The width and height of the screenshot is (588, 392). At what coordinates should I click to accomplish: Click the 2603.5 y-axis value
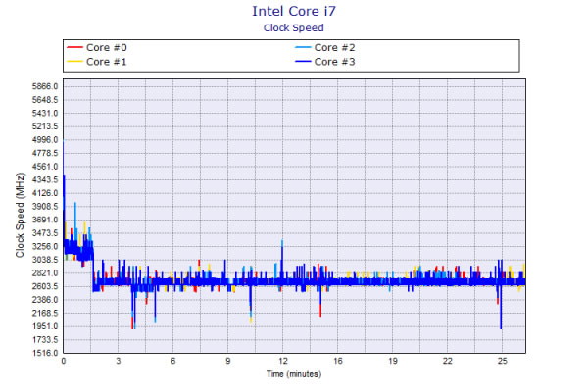(x=45, y=286)
